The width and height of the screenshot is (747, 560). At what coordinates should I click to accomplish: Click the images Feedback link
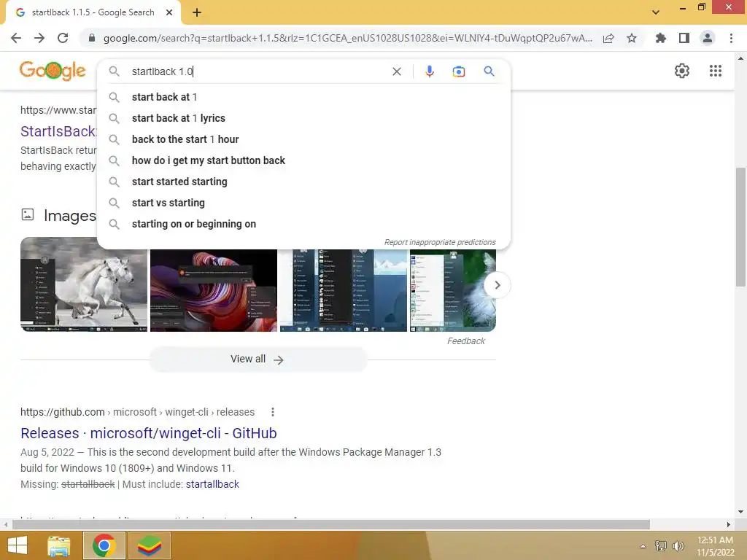click(x=466, y=341)
